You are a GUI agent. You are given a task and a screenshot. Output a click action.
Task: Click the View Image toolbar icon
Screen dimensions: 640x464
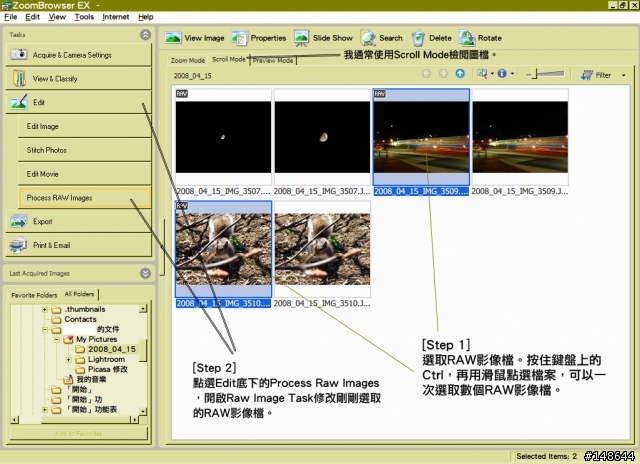coord(173,38)
